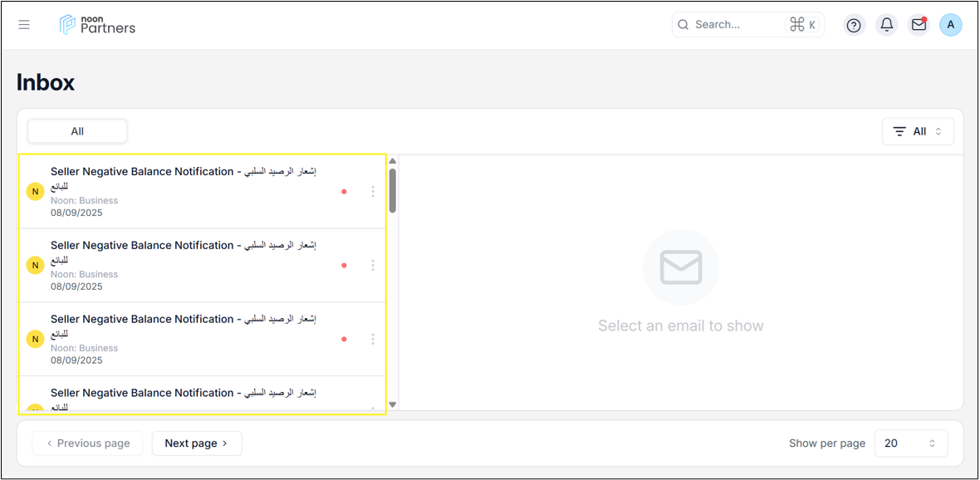The image size is (980, 480).
Task: Click the noon Partners logo
Action: (97, 24)
